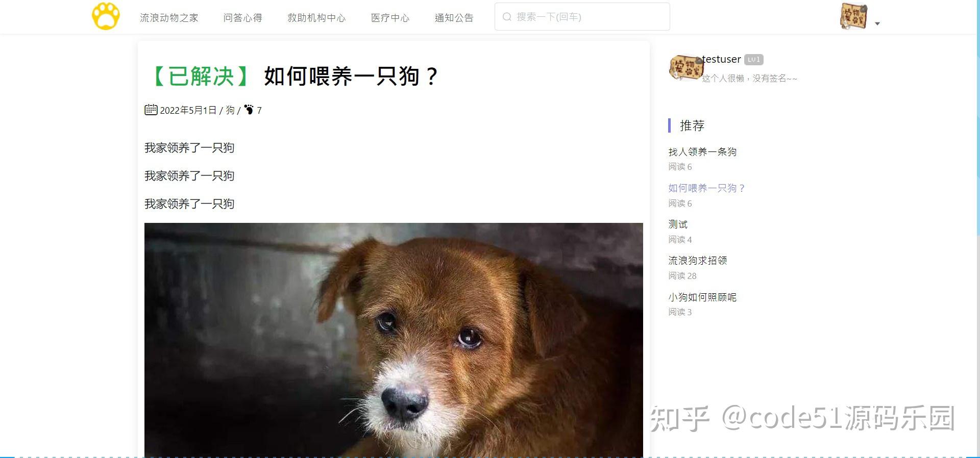
Task: Click the dog photo in the article
Action: tap(394, 340)
